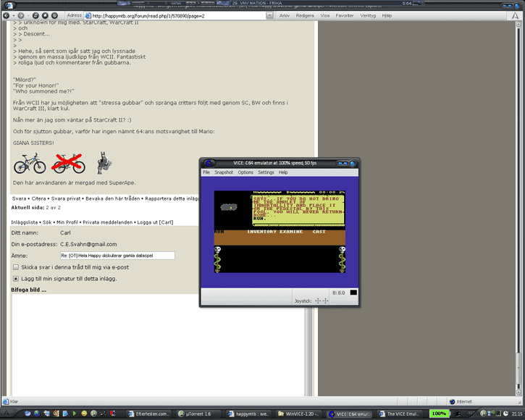525x420 pixels.
Task: Click the VICE window Commodore logo icon
Action: (x=209, y=163)
